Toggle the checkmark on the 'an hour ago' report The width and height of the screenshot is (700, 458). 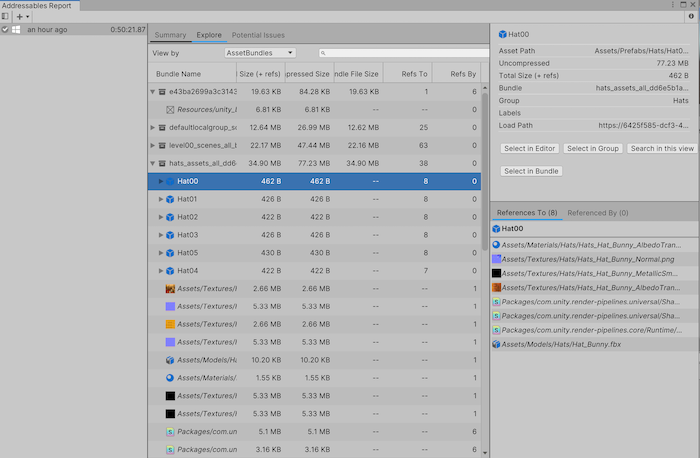click(x=5, y=30)
